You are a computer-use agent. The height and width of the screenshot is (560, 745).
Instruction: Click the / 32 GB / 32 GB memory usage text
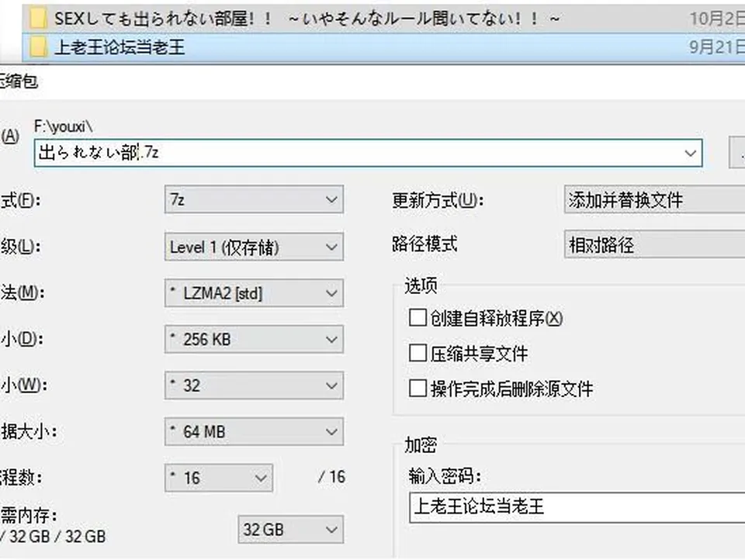coord(53,536)
